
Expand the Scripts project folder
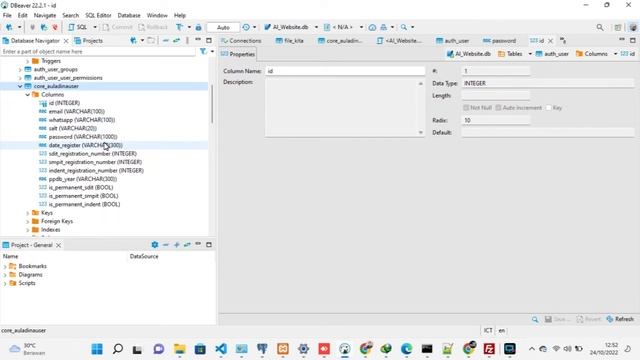coord(5,283)
